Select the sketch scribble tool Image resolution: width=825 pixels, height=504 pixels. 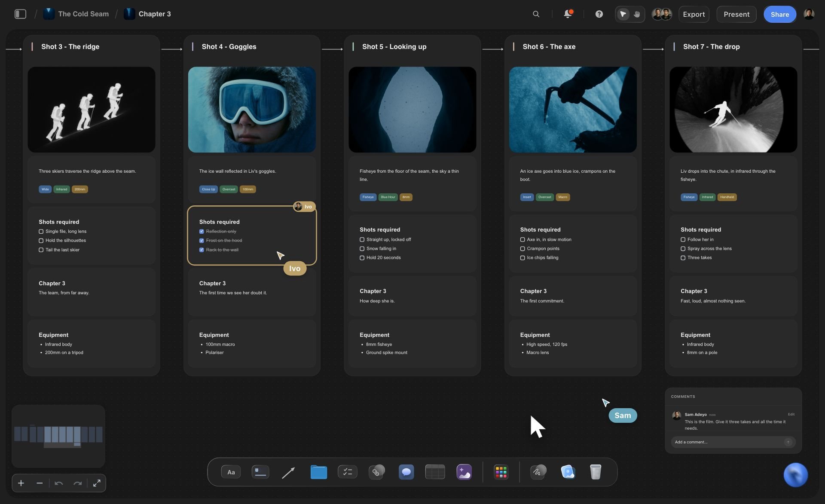(538, 472)
